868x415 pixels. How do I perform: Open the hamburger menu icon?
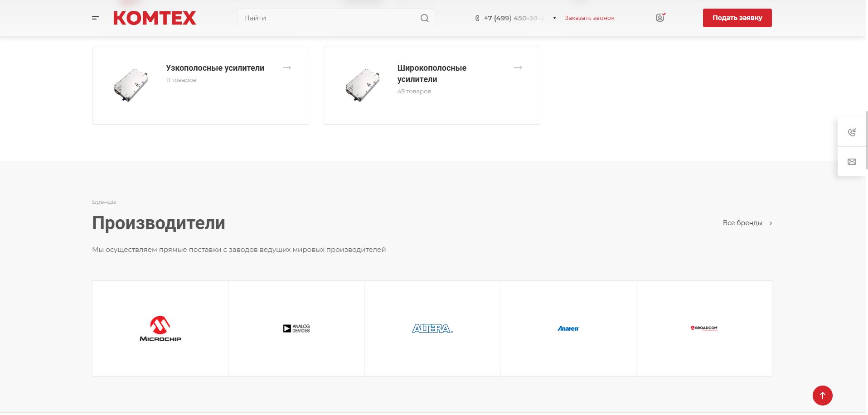coord(96,18)
